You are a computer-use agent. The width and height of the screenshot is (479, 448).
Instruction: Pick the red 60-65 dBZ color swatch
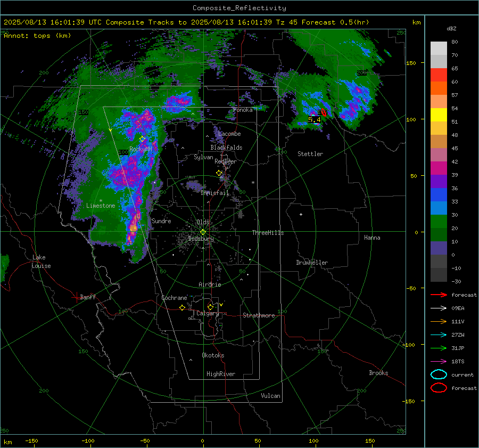(x=439, y=75)
